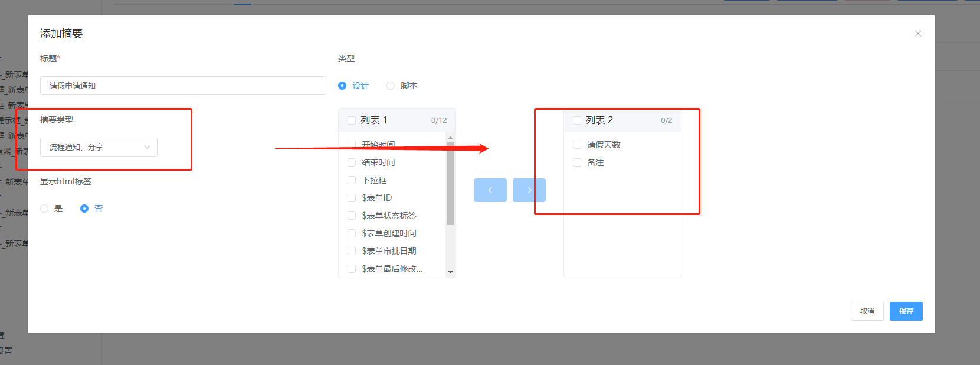The width and height of the screenshot is (980, 365).
Task: Check the 列表 1 select-all checkbox
Action: click(x=352, y=120)
